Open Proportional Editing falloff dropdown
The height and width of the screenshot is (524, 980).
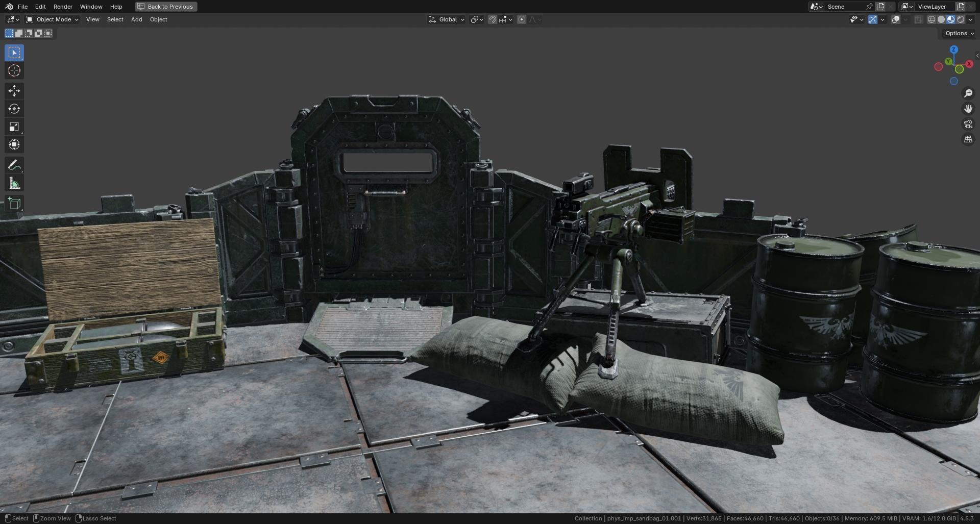535,19
